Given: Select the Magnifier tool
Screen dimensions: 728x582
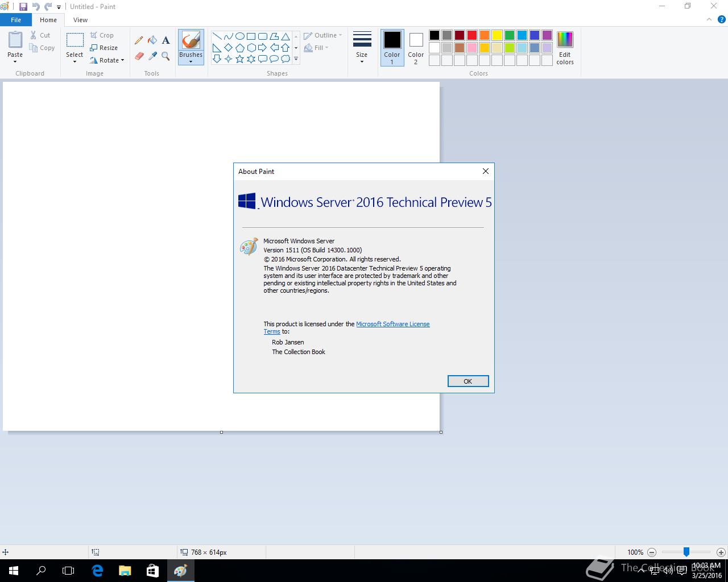Looking at the screenshot, I should (x=166, y=56).
